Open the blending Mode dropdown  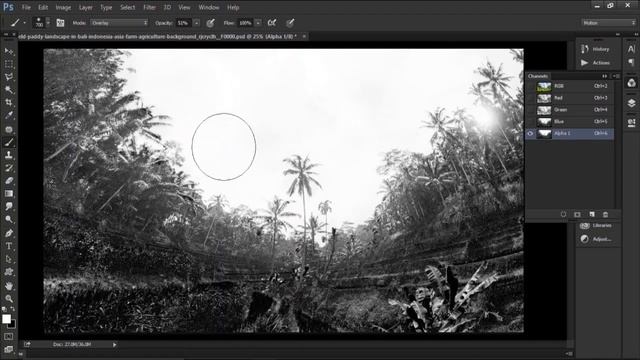[119, 23]
